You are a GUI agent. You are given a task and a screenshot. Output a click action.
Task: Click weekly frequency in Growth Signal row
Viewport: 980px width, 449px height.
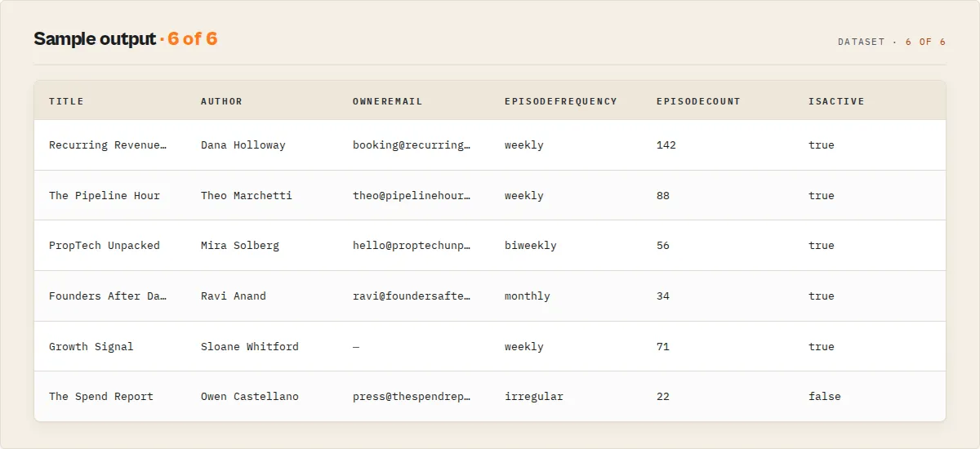click(524, 347)
